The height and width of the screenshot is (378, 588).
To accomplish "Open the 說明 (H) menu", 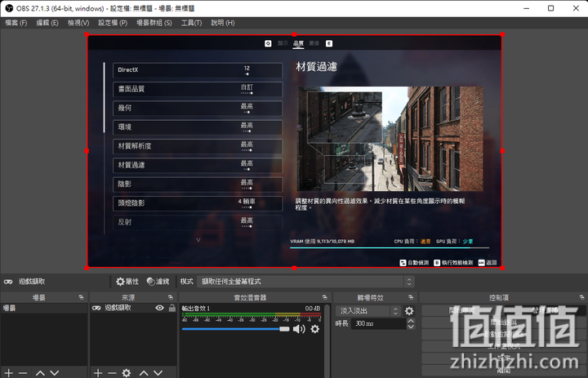I will click(x=223, y=23).
